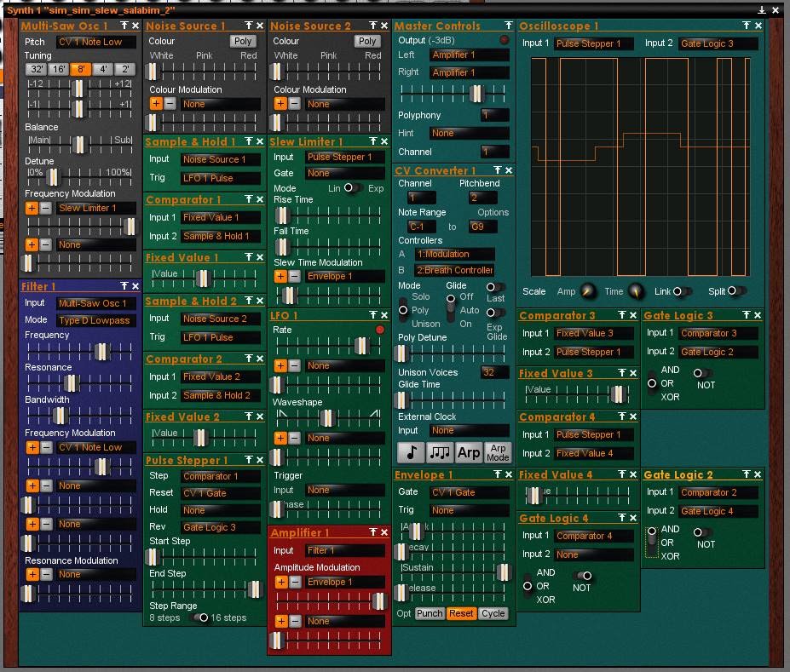790x672 pixels.
Task: Open Multi-Saw Osc Pitch source dropdown
Action: (95, 43)
